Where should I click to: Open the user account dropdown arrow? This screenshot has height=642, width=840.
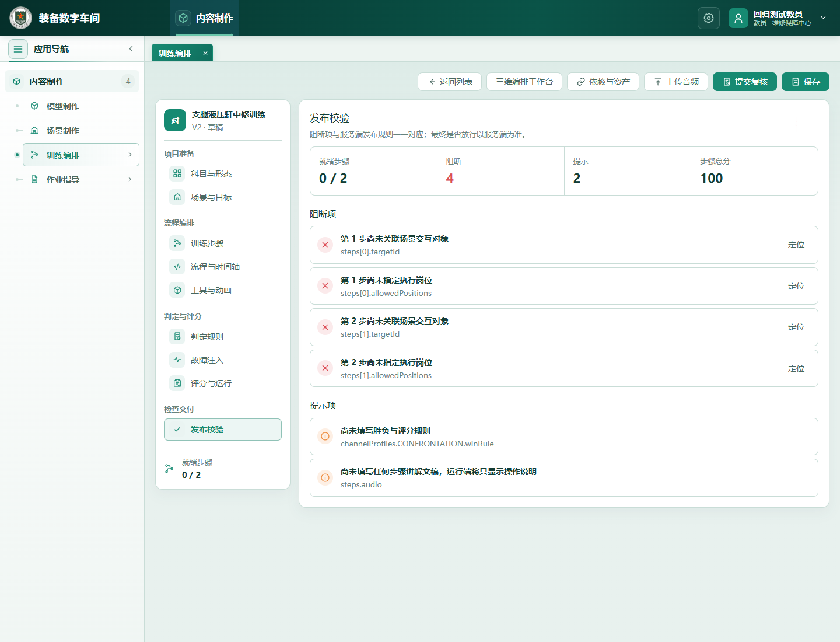click(824, 18)
